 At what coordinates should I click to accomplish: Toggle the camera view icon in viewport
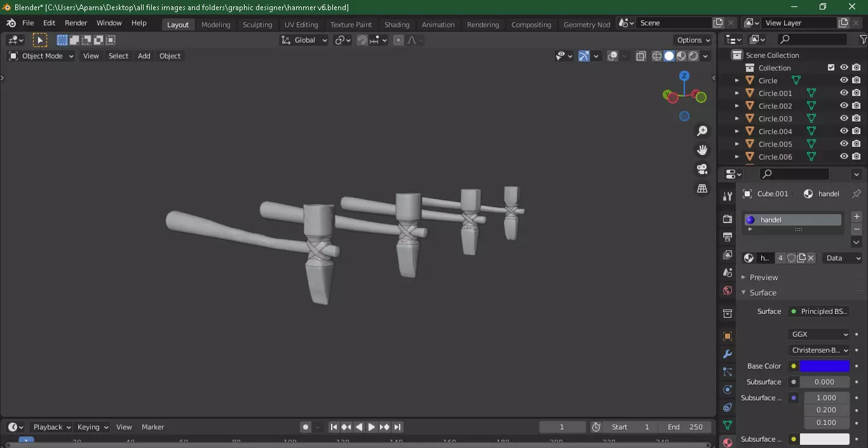pos(702,169)
